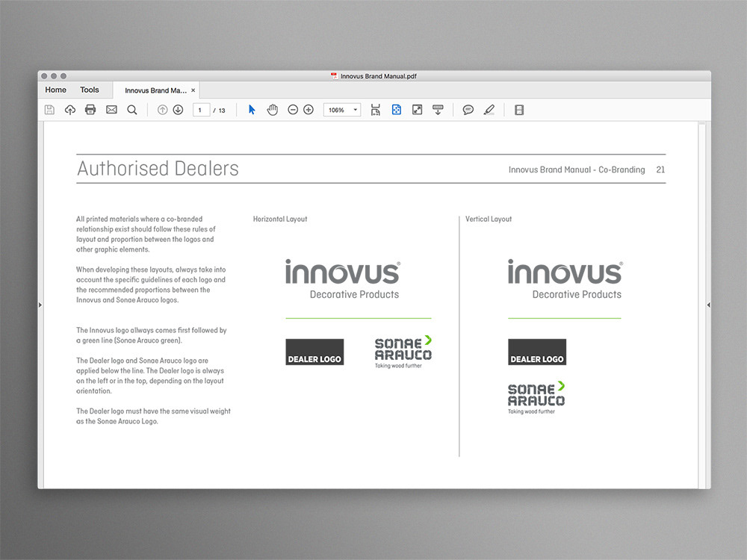This screenshot has width=747, height=560.
Task: Click the DEALER LOGO box in Horizontal Layout
Action: point(314,352)
